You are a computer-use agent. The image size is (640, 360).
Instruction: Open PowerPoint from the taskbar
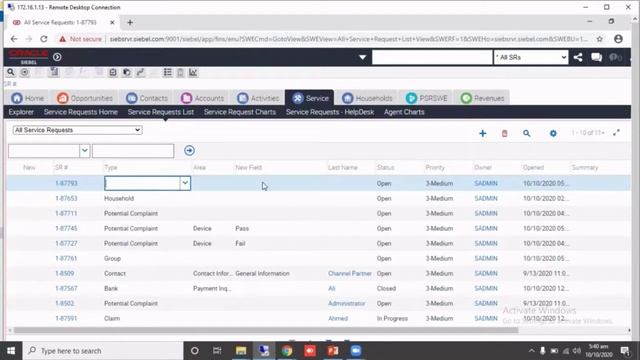[x=333, y=351]
